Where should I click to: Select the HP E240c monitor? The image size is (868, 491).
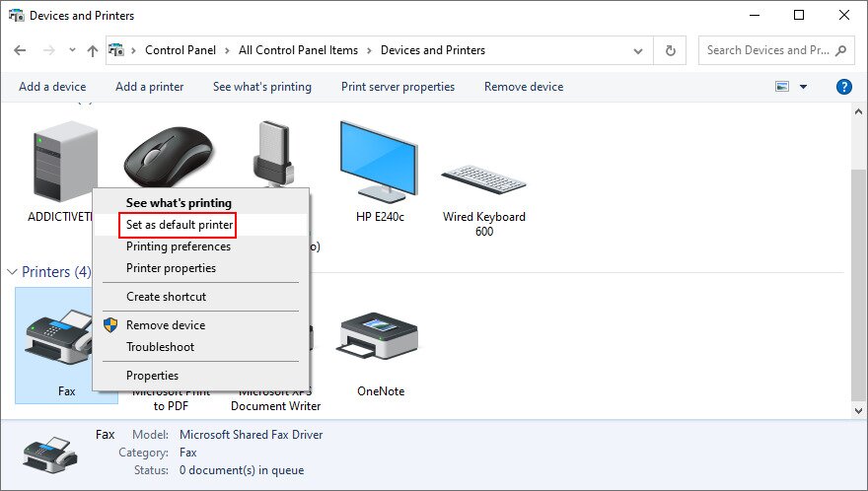click(379, 162)
